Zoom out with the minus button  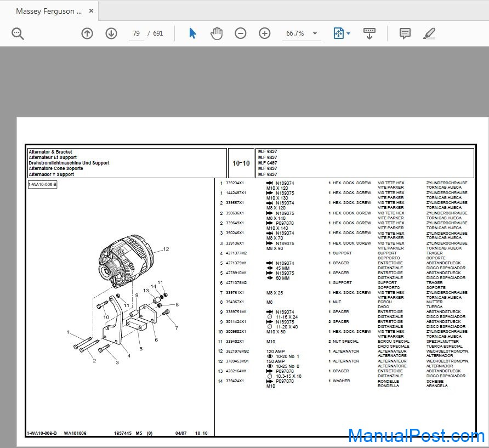coord(241,33)
